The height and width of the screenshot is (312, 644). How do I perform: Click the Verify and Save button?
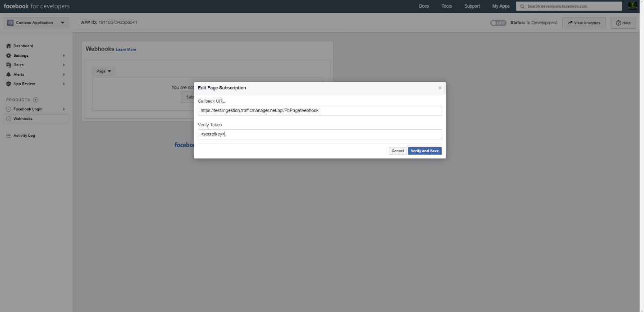click(424, 151)
